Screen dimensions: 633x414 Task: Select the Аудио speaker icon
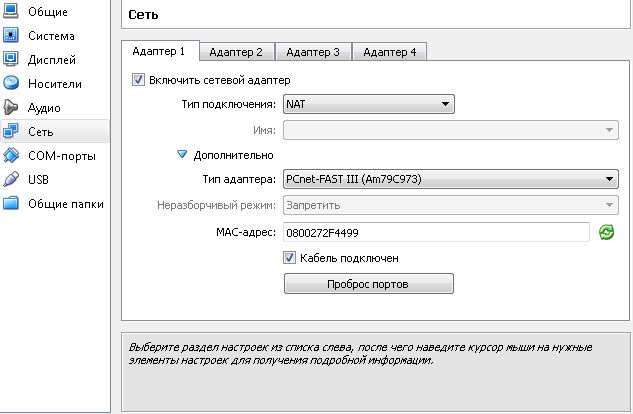pyautogui.click(x=11, y=107)
